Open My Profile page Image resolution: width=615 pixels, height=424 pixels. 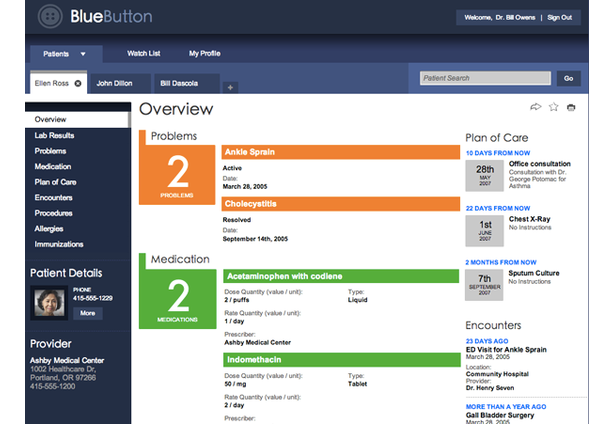point(205,53)
